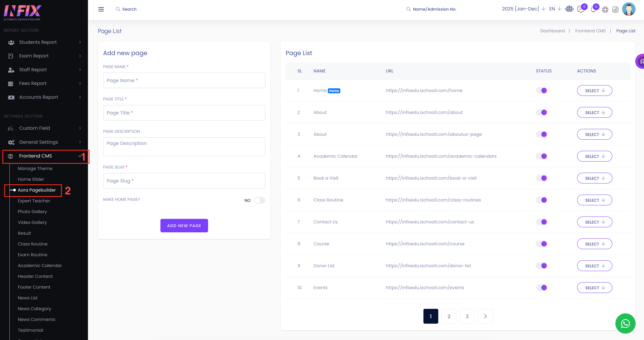Click the user profile avatar

click(x=628, y=9)
